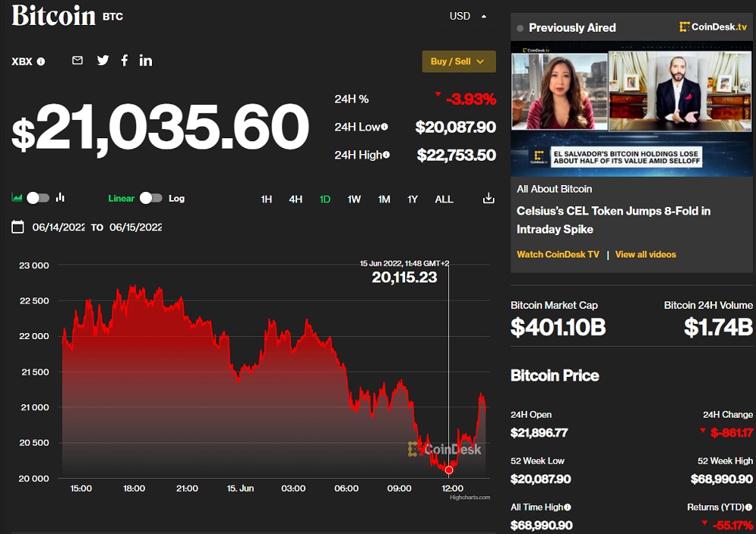The width and height of the screenshot is (756, 534).
Task: Click the red chart data point marker
Action: point(449,470)
